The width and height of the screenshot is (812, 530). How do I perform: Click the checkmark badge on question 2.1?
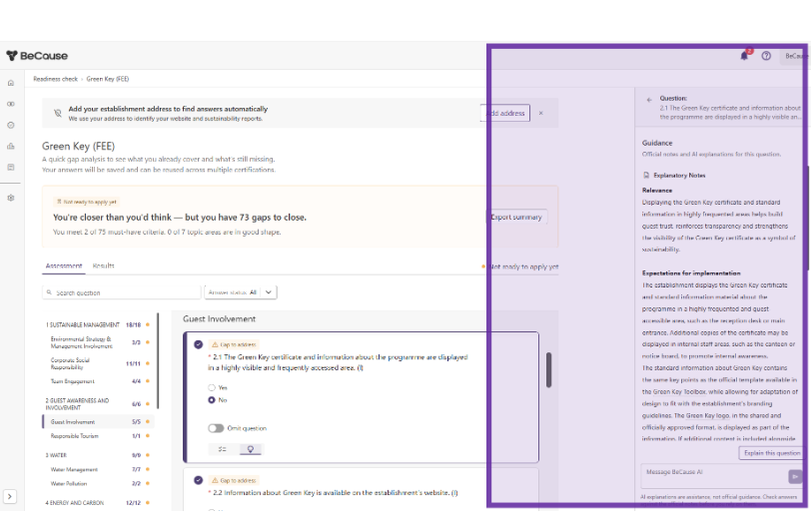tap(199, 344)
